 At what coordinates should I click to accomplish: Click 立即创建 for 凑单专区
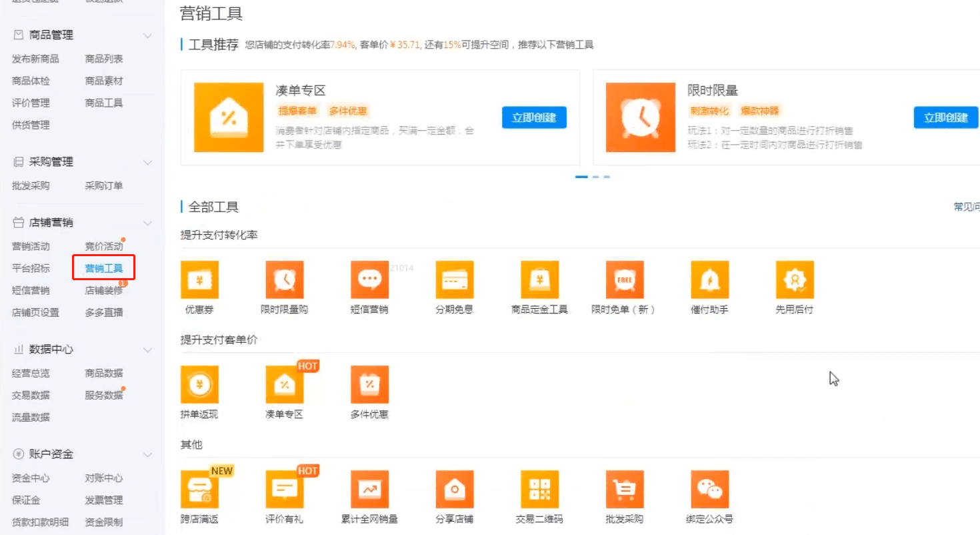tap(533, 117)
